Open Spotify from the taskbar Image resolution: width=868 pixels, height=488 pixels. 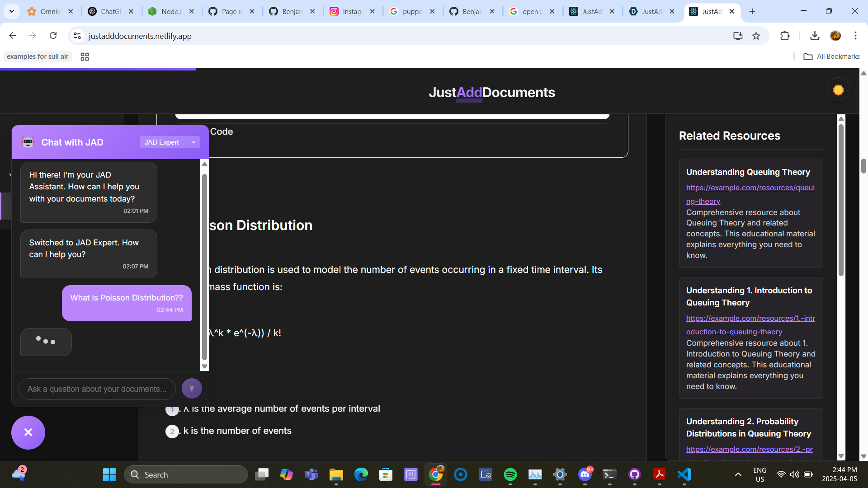(510, 474)
